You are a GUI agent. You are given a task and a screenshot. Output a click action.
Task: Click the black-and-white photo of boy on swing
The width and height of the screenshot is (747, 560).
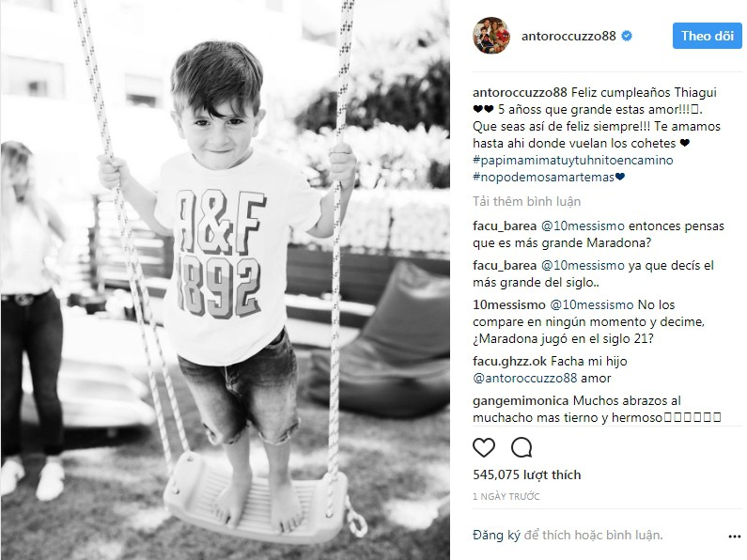[x=226, y=280]
